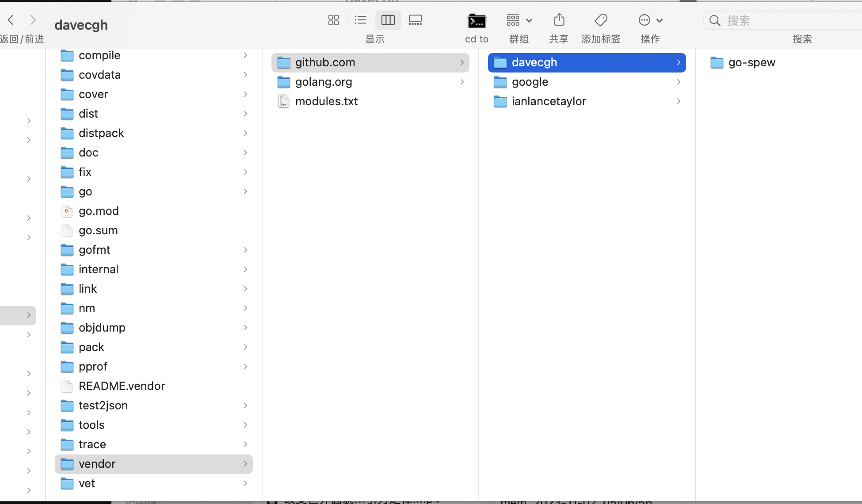The image size is (862, 504).
Task: Expand the golang.org folder chevron
Action: pos(462,82)
